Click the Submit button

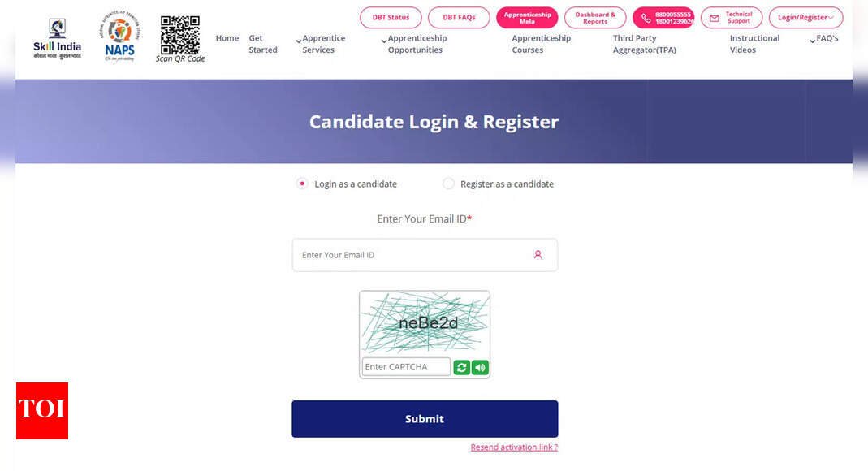(425, 419)
